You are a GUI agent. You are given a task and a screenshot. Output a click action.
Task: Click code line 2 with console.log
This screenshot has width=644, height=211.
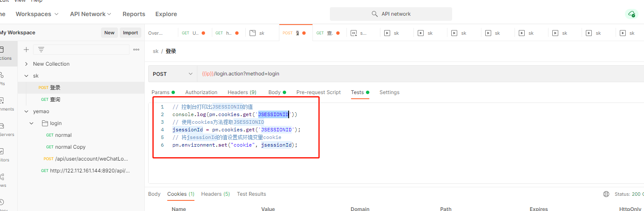click(x=235, y=114)
